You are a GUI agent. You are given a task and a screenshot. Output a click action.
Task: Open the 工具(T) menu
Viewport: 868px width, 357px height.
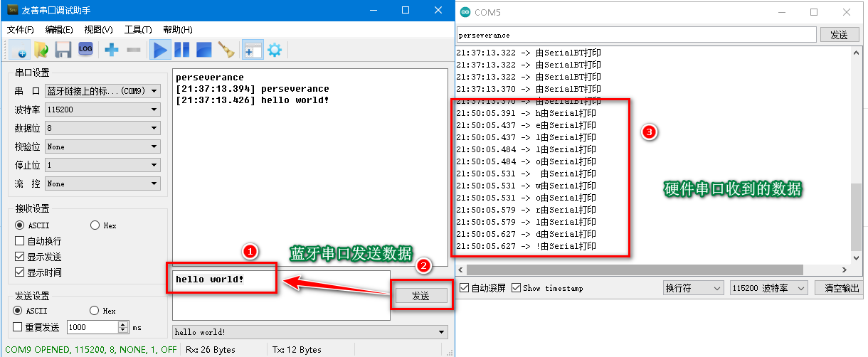[138, 30]
